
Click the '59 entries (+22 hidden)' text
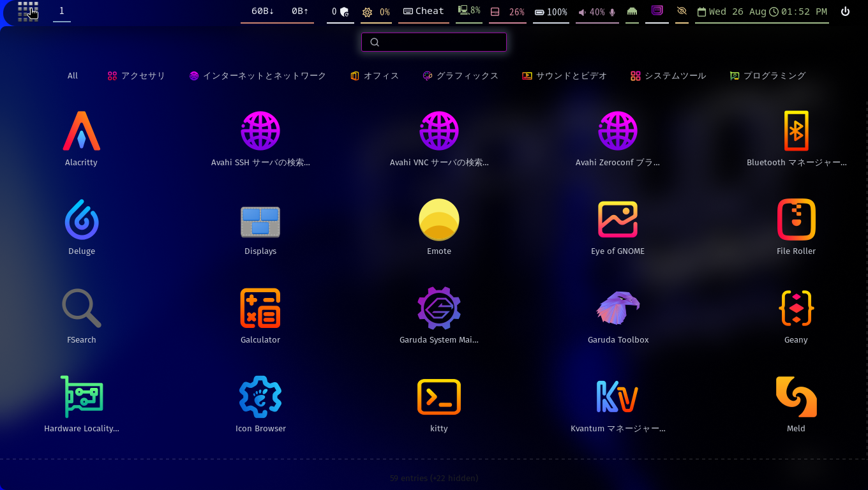(x=434, y=478)
